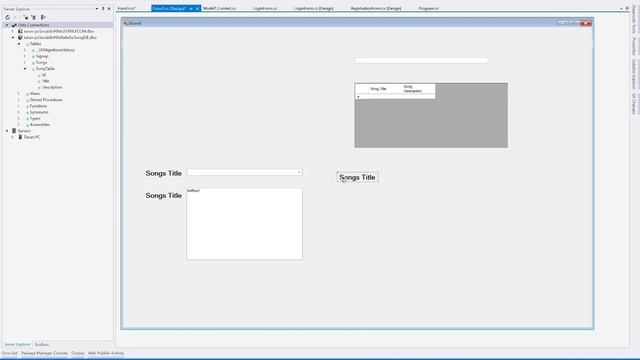Switch to the Form5.cs code tab
The image size is (640, 360).
click(127, 8)
